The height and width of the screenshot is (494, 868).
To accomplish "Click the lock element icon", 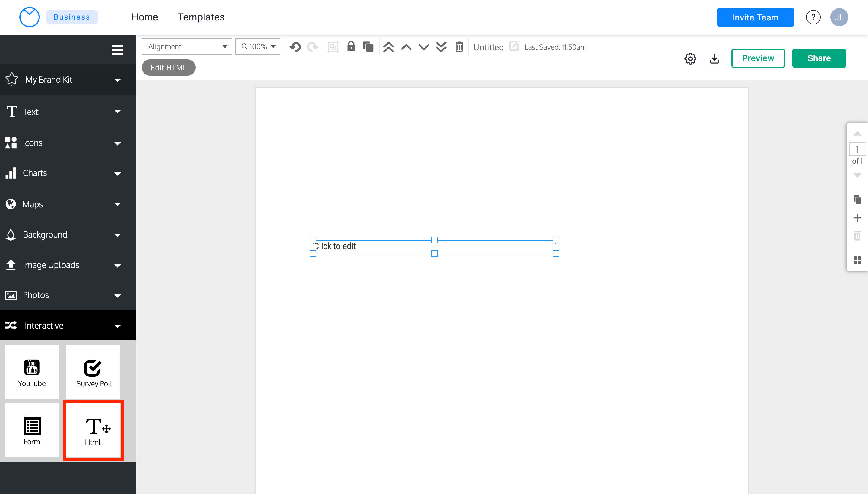I will 351,46.
